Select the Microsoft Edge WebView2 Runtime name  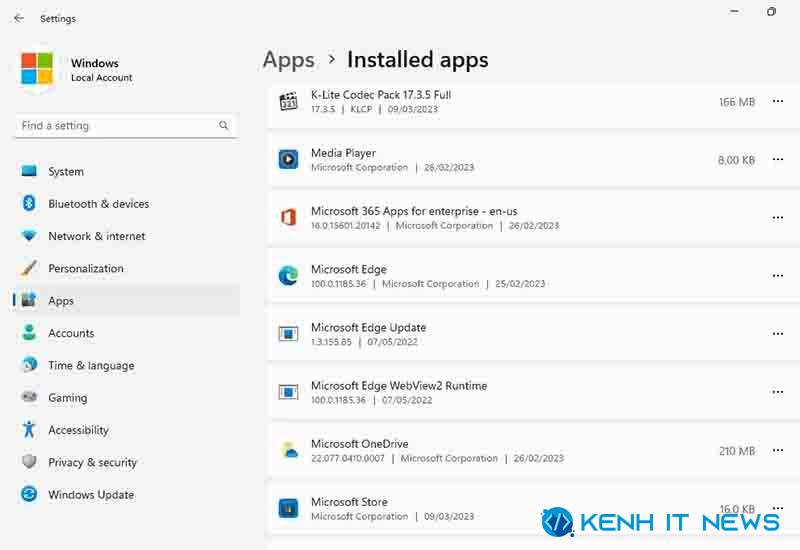point(399,386)
